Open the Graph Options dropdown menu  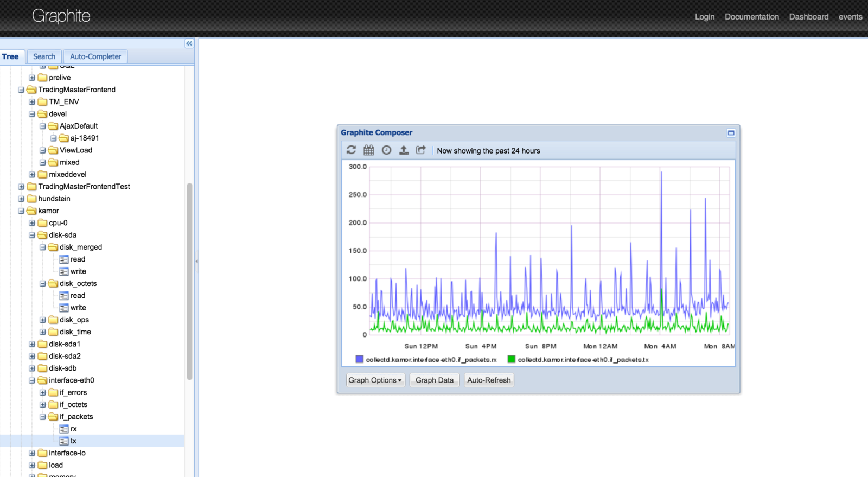375,380
